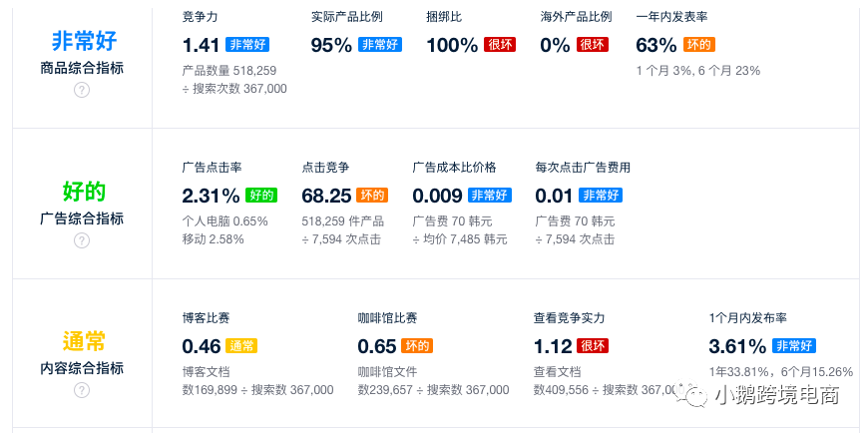Click the 非常好 badge next to 3.61%
Image resolution: width=868 pixels, height=433 pixels.
click(794, 346)
